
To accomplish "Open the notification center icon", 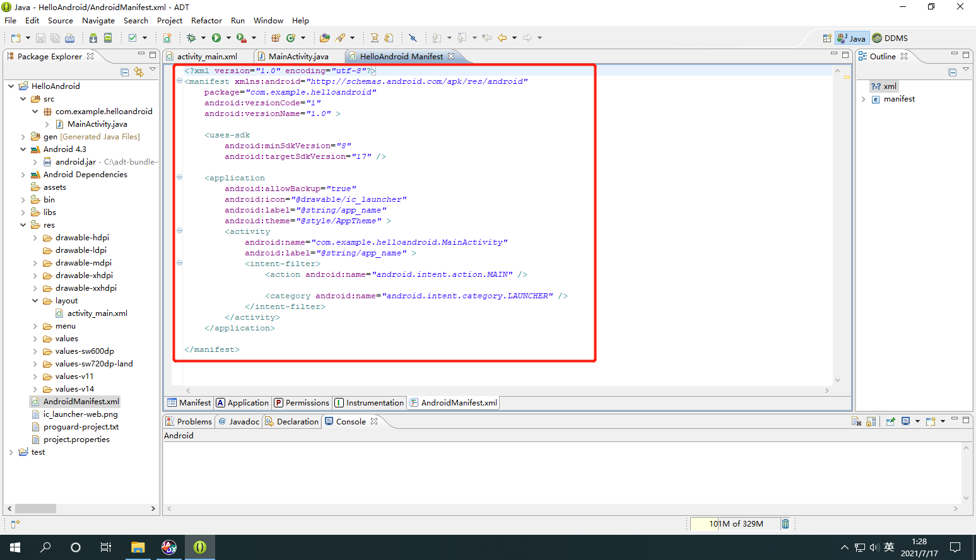I will tap(955, 547).
